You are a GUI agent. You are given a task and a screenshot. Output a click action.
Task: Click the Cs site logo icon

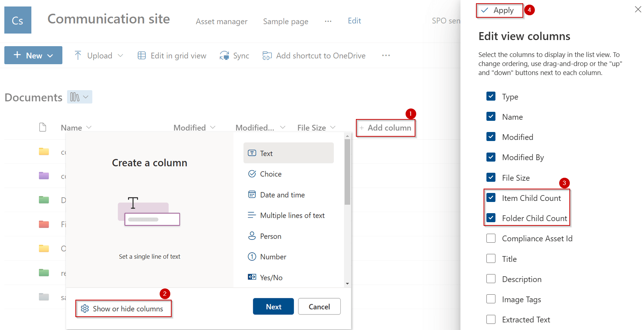pos(18,20)
